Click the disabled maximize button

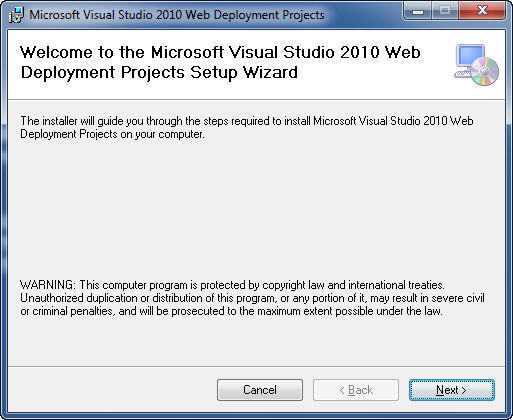pos(445,11)
